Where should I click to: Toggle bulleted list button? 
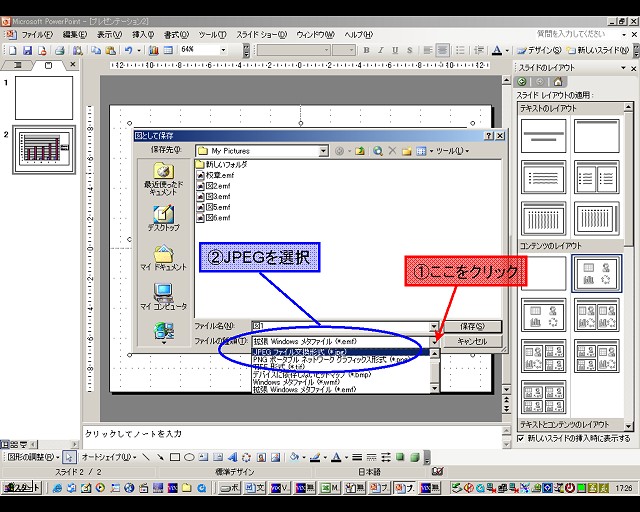pyautogui.click(x=460, y=50)
